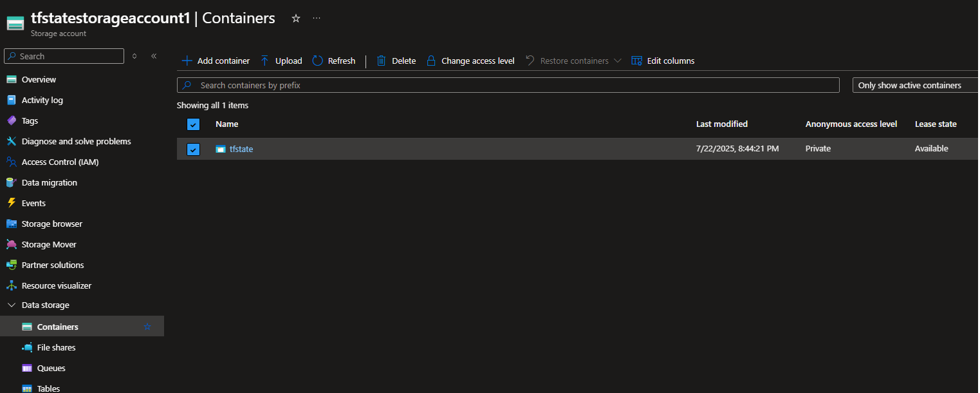Click the magnifier icon in container search
980x393 pixels.
(187, 85)
